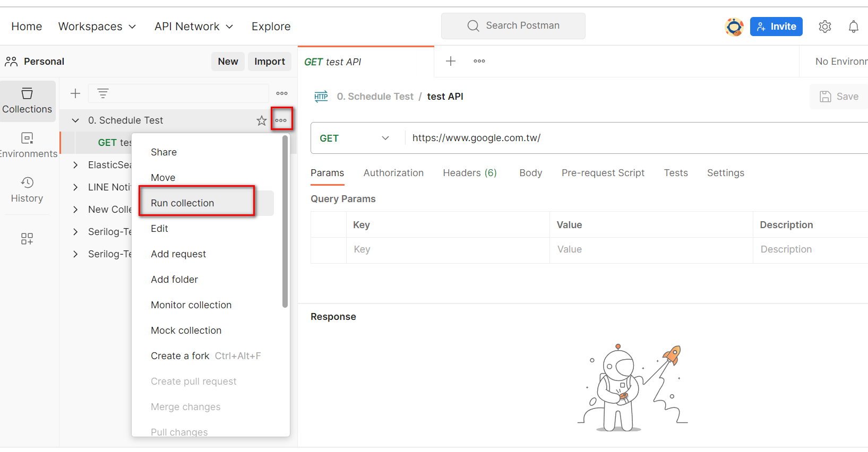Expand the last Serilog-Test collection
868x452 pixels.
pos(75,254)
